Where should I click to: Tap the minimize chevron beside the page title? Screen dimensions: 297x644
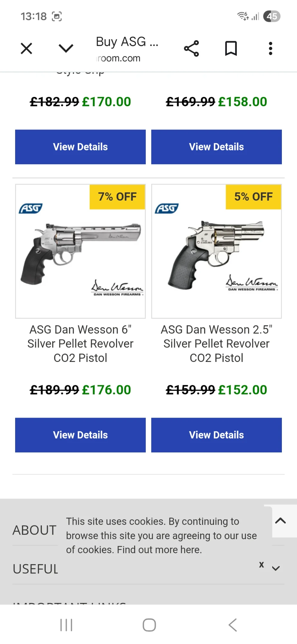[66, 49]
